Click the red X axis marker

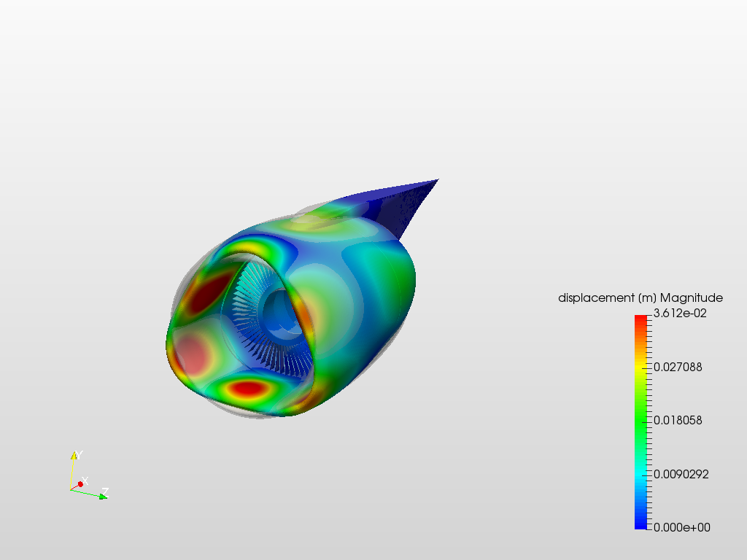[79, 483]
